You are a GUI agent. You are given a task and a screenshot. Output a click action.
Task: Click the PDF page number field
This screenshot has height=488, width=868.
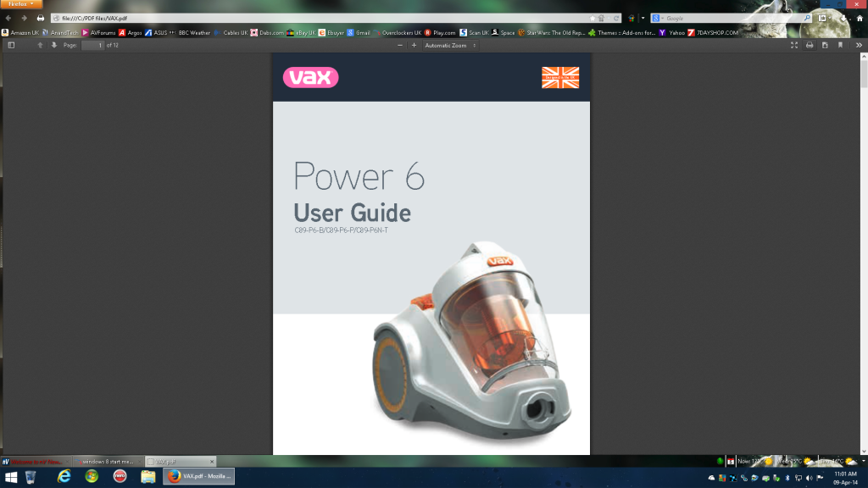[x=93, y=46]
